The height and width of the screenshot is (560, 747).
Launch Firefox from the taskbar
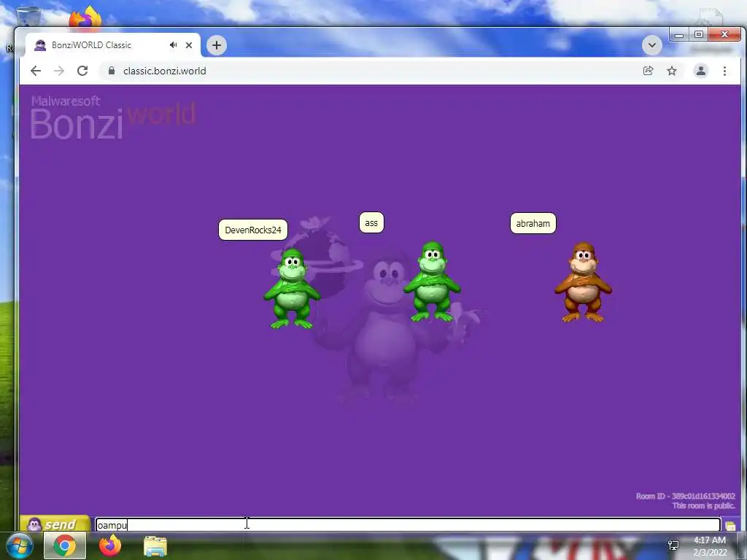110,545
